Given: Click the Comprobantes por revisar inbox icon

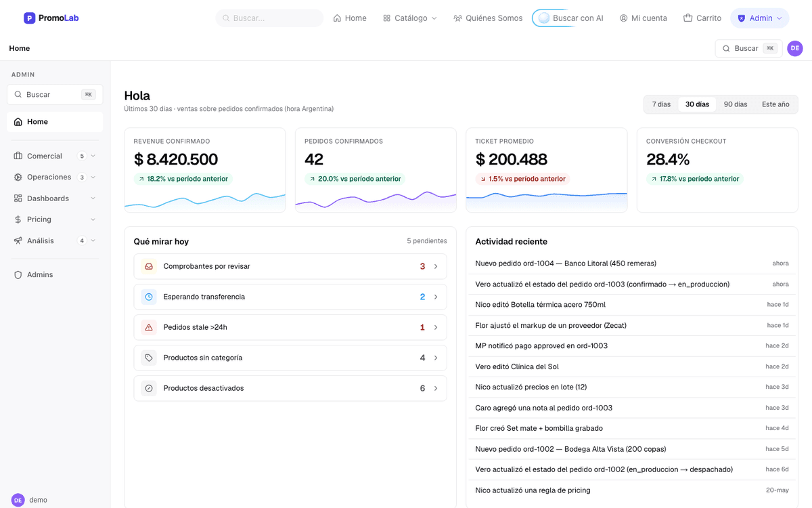Looking at the screenshot, I should pyautogui.click(x=149, y=266).
